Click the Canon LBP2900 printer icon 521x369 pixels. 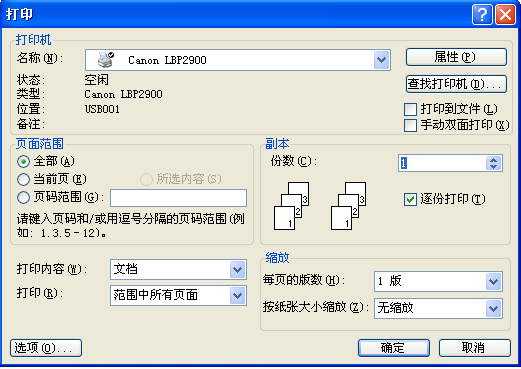pos(106,60)
